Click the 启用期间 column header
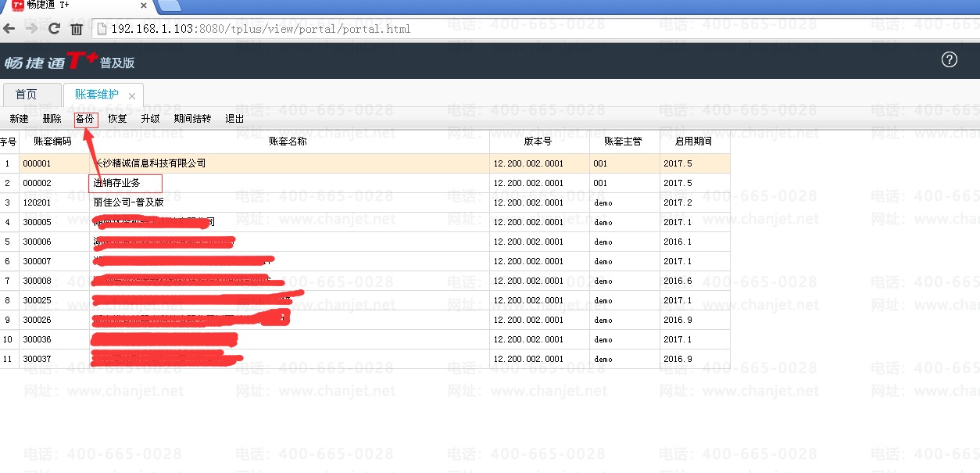This screenshot has height=473, width=980. (x=693, y=142)
